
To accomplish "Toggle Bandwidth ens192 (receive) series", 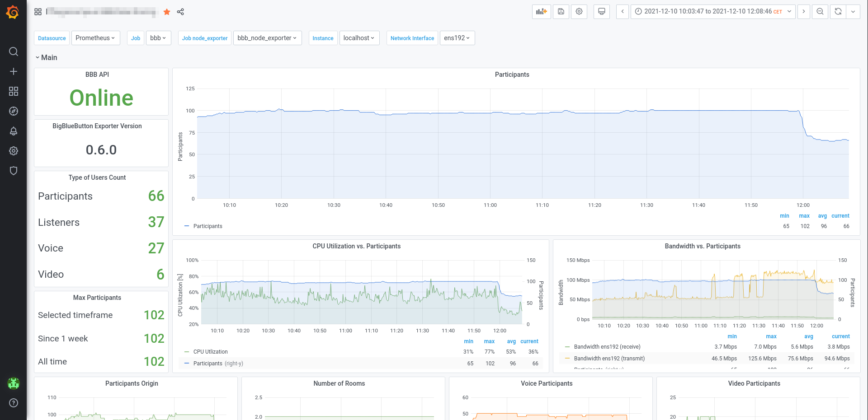I will [x=607, y=347].
